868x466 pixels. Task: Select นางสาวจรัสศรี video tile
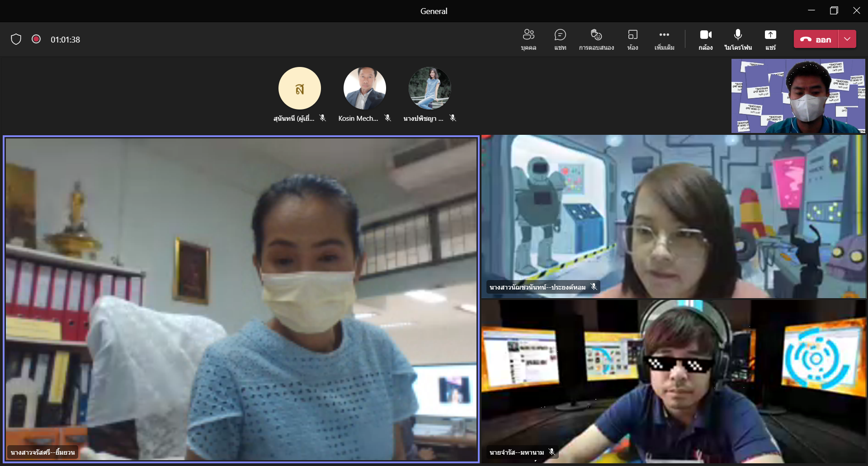pyautogui.click(x=241, y=299)
